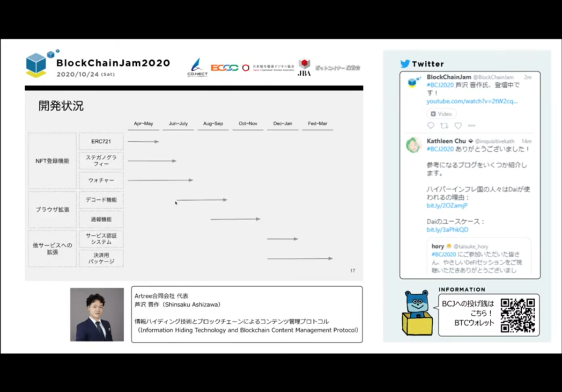Click the blue bear mascot in box
This screenshot has height=392, width=562.
click(417, 312)
